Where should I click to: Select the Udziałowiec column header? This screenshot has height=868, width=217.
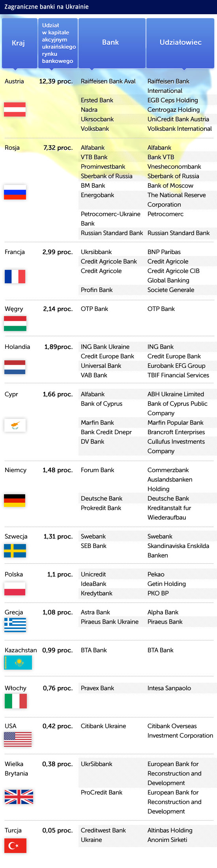[180, 43]
